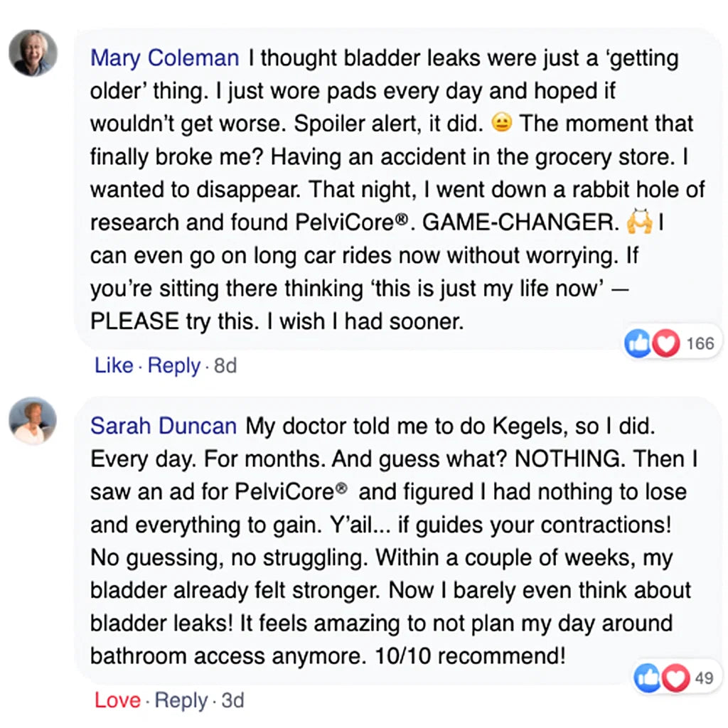Click thumbs-up reaction icon beside 166
The width and height of the screenshot is (728, 728).
pyautogui.click(x=636, y=344)
